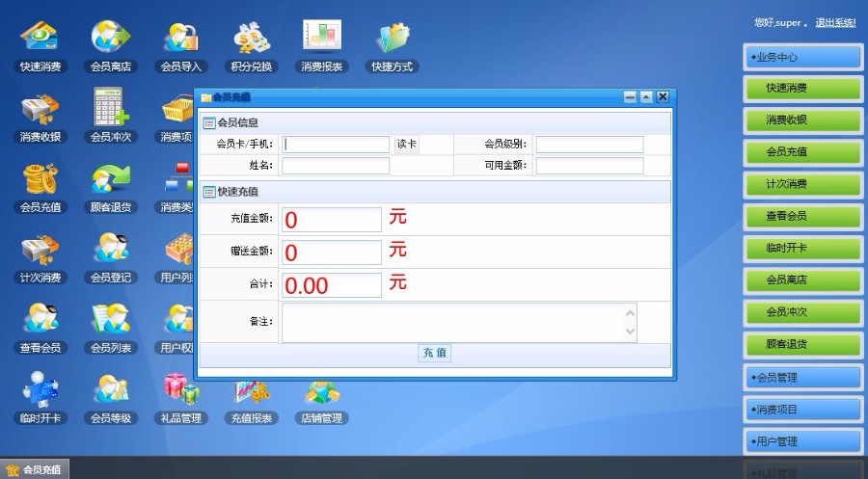The width and height of the screenshot is (868, 479).
Task: Open the 顾客退货 desktop icon
Action: [x=111, y=188]
